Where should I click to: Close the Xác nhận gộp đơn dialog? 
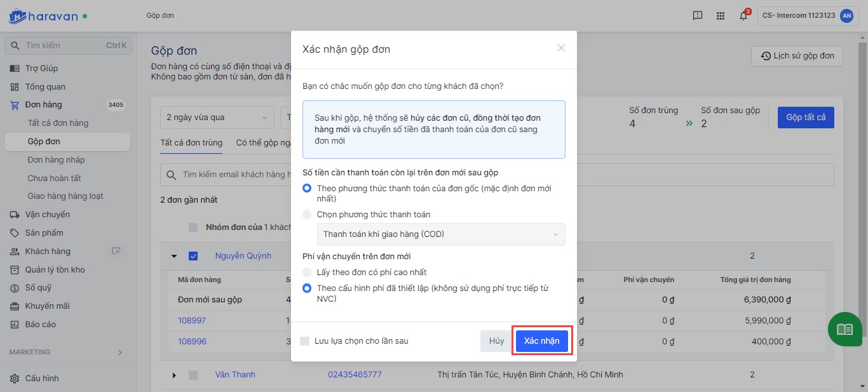[x=561, y=48]
